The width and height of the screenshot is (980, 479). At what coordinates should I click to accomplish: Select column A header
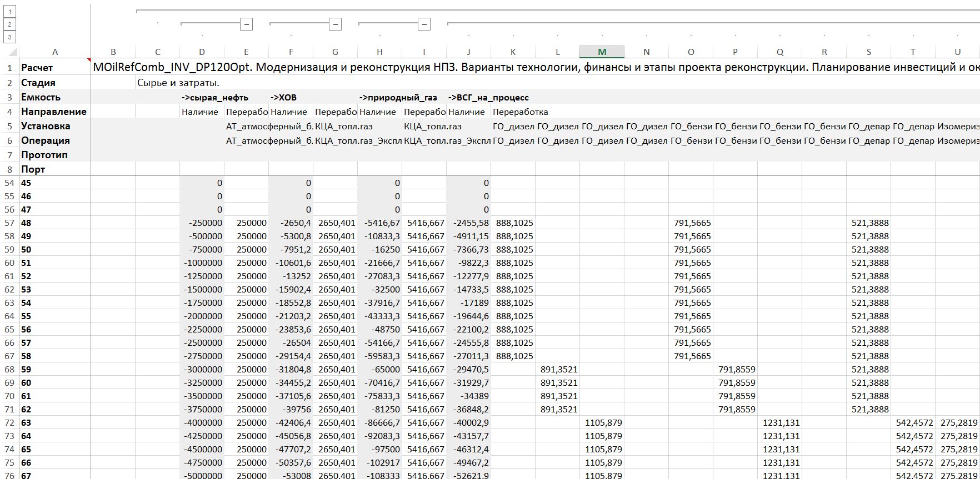click(x=54, y=52)
